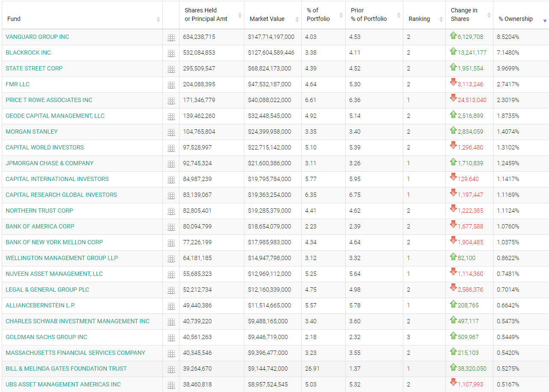The height and width of the screenshot is (392, 549).
Task: Open WELLINGTON MANAGEMENT GROUP LLP link
Action: click(62, 258)
